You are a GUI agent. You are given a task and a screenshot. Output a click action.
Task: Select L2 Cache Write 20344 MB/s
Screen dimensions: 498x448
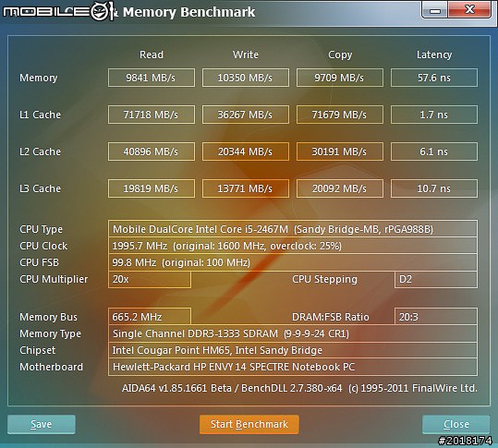[246, 151]
